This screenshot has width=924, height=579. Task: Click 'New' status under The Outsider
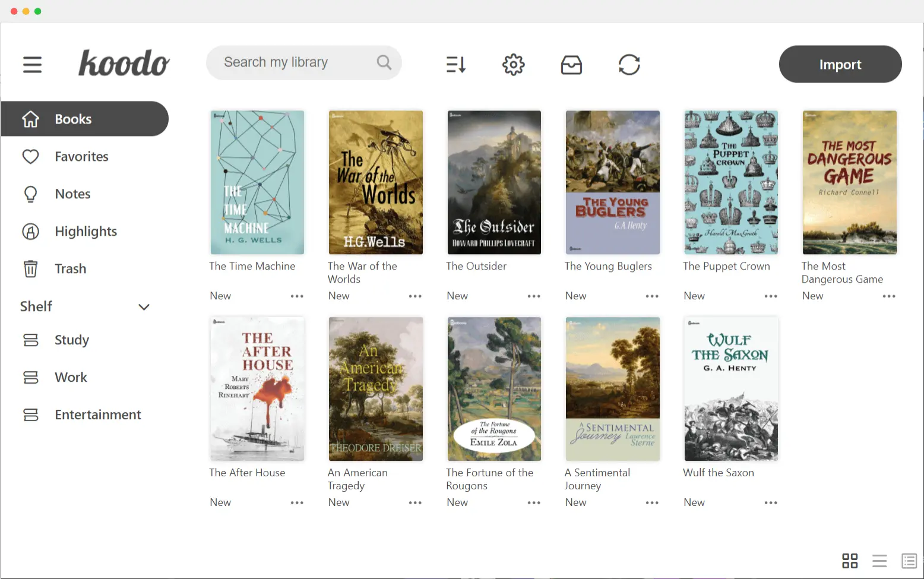click(457, 296)
